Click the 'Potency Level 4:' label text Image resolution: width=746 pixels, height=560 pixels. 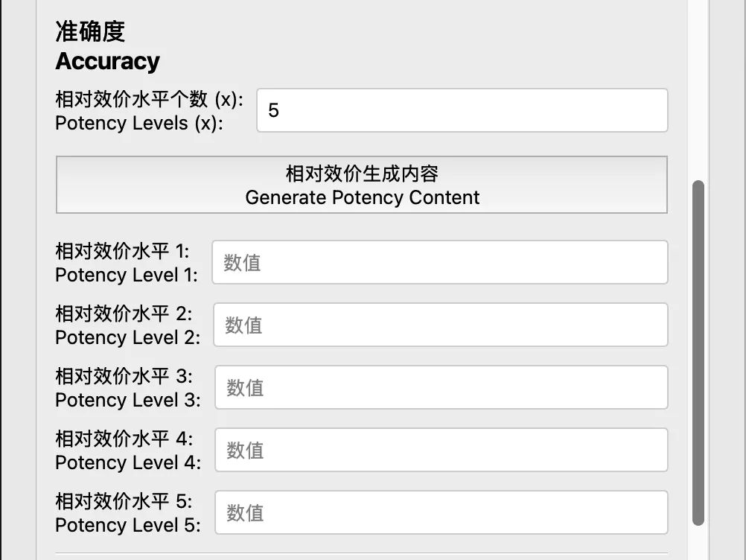[127, 462]
